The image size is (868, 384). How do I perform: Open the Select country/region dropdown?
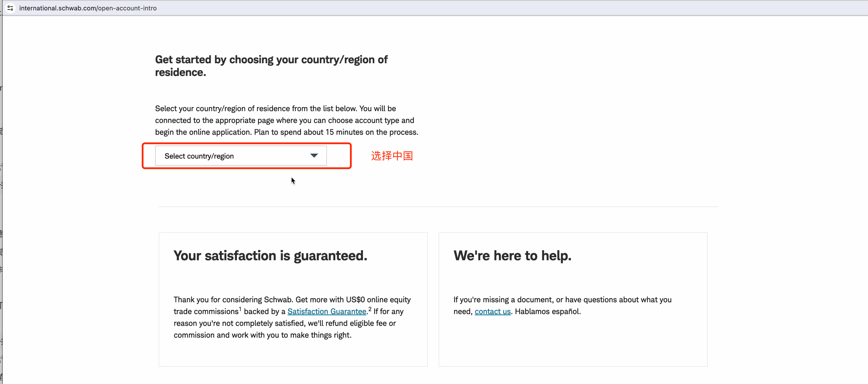coord(241,156)
